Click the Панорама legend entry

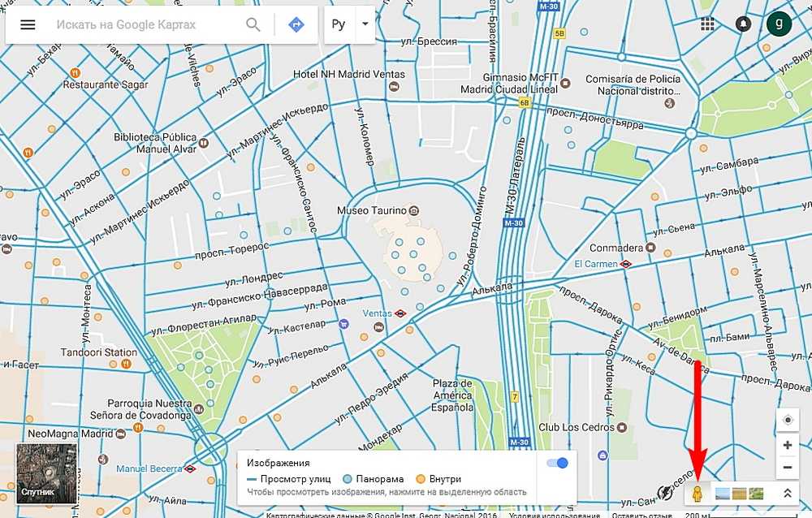click(x=374, y=479)
